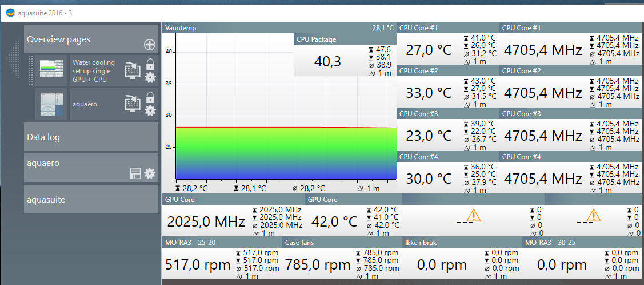Add a new overview page with plus icon

[150, 45]
